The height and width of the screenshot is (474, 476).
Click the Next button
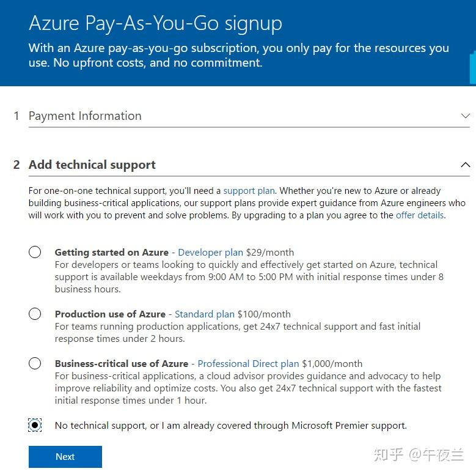[x=65, y=456]
